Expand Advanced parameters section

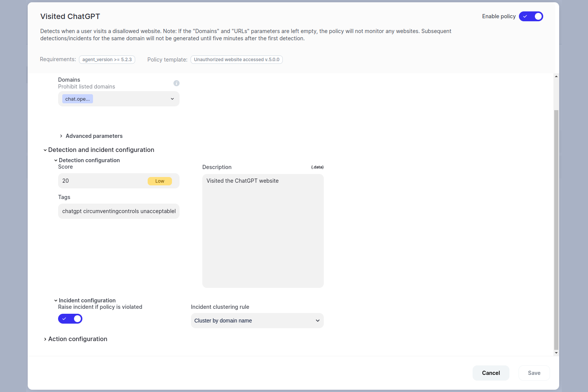pos(91,136)
